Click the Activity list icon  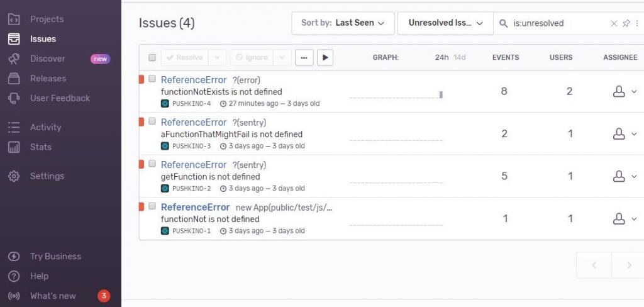(14, 127)
